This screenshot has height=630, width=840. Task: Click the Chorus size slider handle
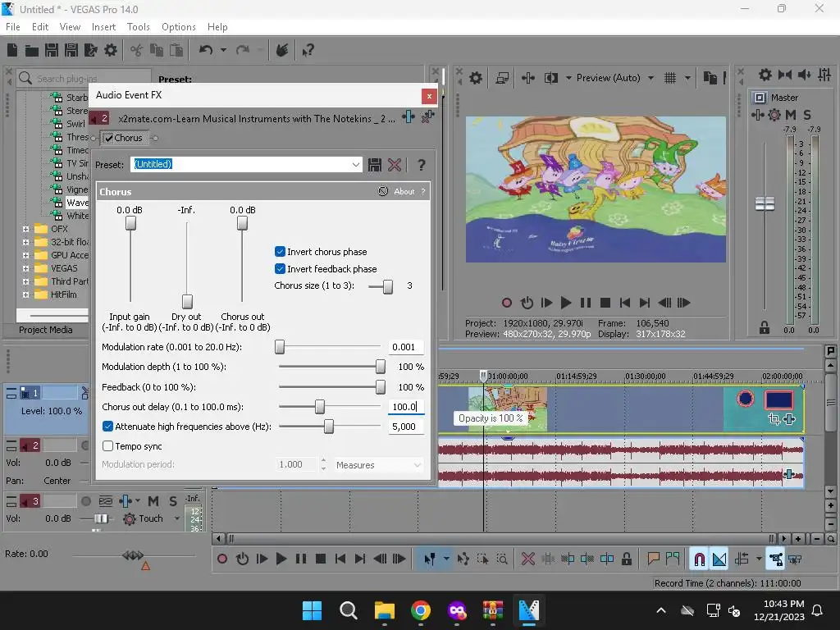[x=388, y=286]
